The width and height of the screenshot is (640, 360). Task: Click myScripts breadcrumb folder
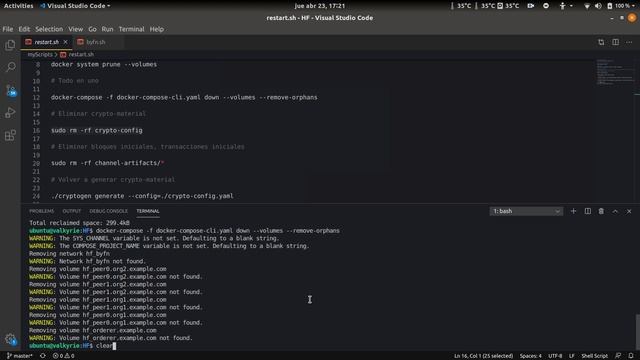40,54
